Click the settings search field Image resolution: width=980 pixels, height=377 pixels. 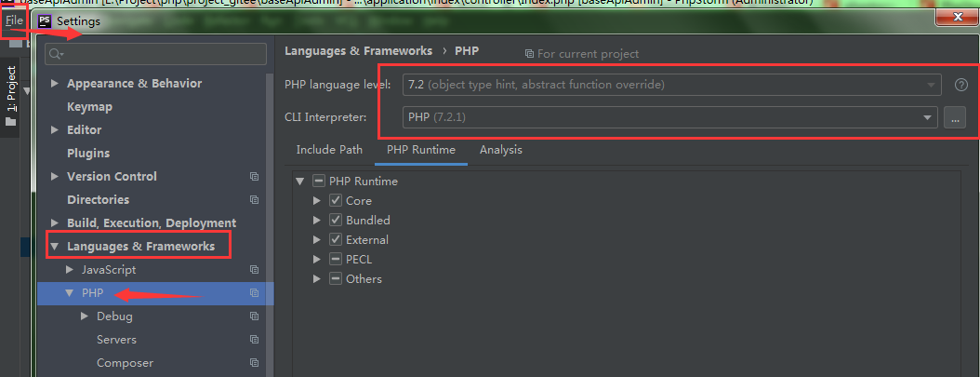pyautogui.click(x=155, y=54)
